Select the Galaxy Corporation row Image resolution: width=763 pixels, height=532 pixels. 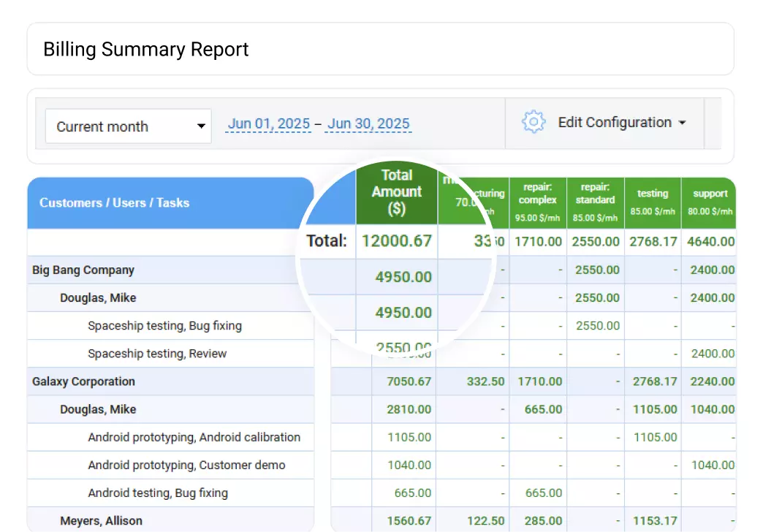(x=83, y=381)
